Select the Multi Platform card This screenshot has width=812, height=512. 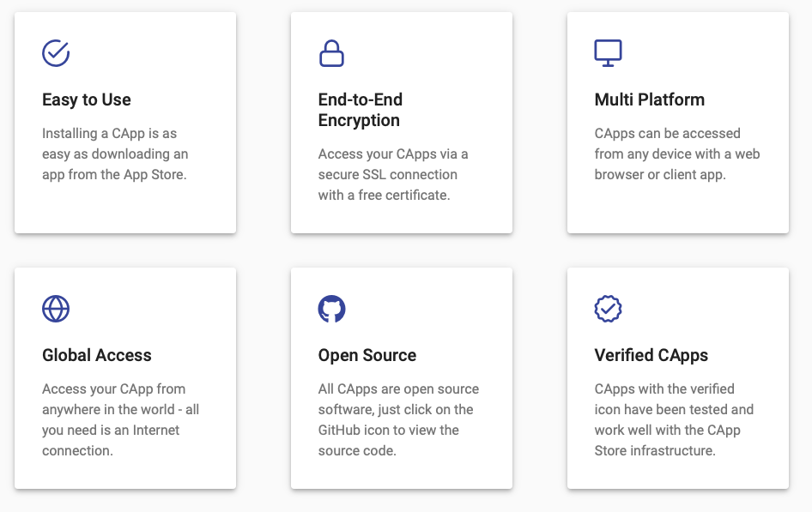[677, 123]
